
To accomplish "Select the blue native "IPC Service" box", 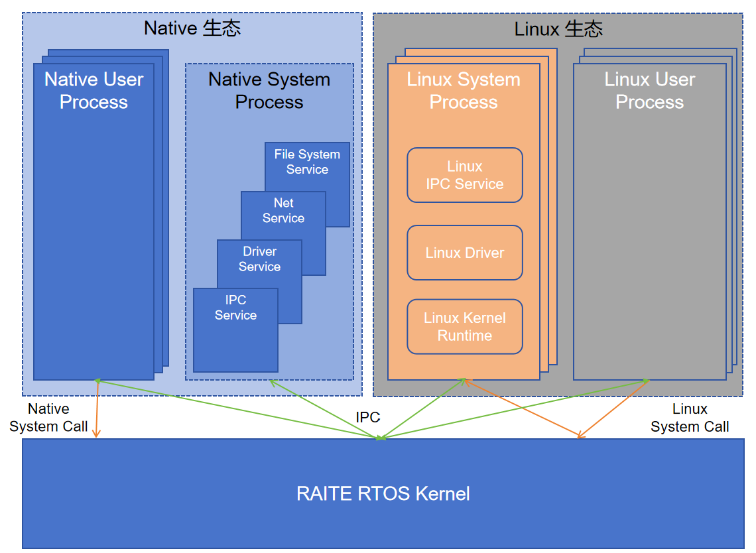I will (x=236, y=330).
